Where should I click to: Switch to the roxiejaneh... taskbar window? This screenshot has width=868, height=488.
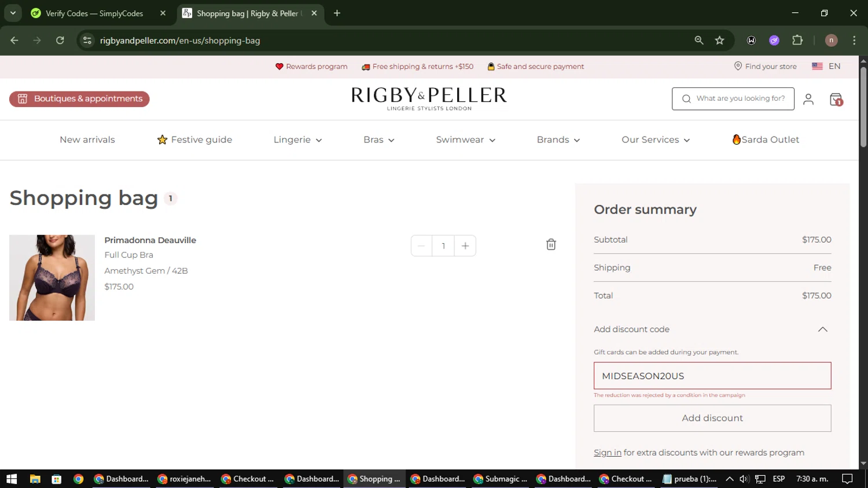tap(185, 479)
